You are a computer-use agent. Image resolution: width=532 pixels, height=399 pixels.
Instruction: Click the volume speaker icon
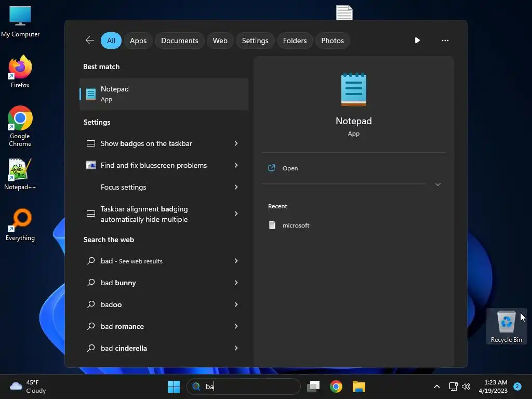coord(466,387)
